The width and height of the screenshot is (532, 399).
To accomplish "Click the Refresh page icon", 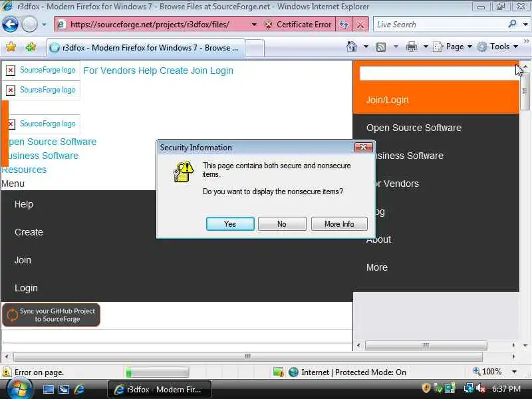I will (344, 25).
